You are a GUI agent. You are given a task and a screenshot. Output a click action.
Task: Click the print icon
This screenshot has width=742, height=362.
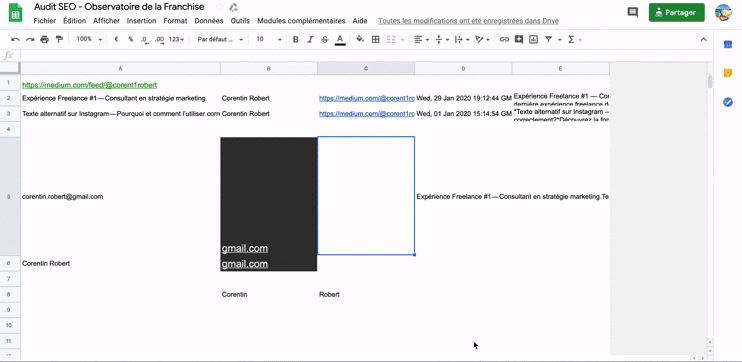click(44, 40)
